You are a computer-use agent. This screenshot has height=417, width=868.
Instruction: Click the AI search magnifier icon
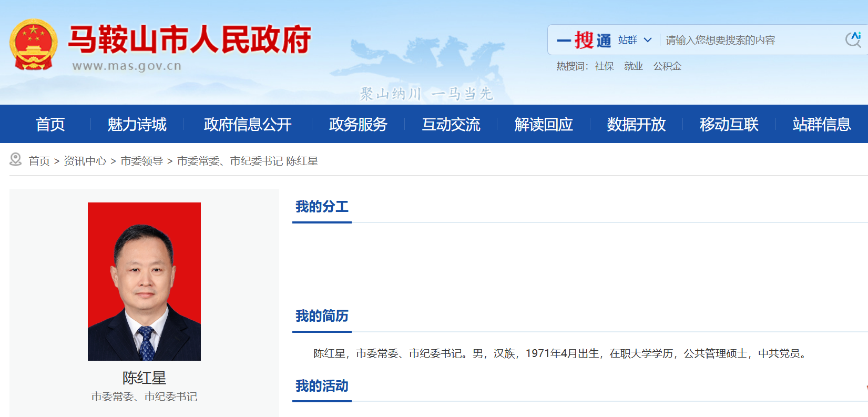pyautogui.click(x=853, y=39)
